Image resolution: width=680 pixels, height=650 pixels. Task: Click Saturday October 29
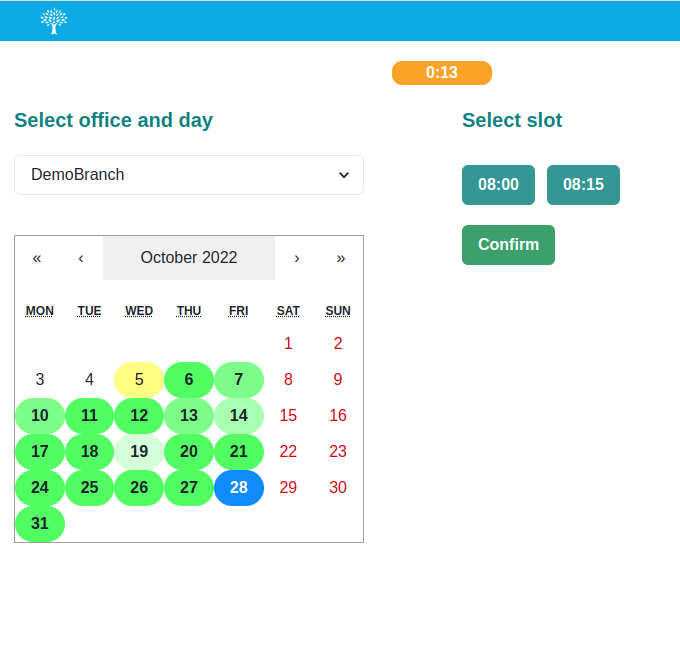pyautogui.click(x=288, y=487)
